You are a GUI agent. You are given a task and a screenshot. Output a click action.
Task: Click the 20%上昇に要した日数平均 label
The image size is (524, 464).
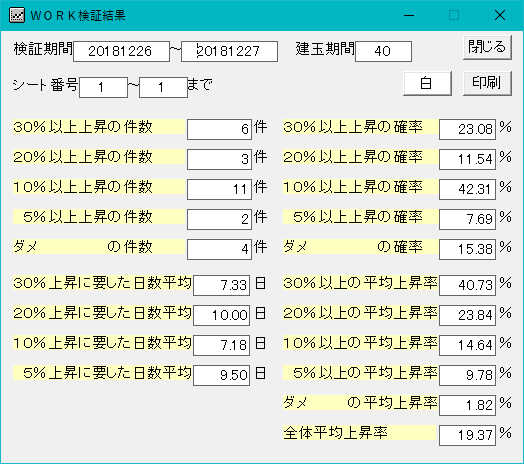103,313
